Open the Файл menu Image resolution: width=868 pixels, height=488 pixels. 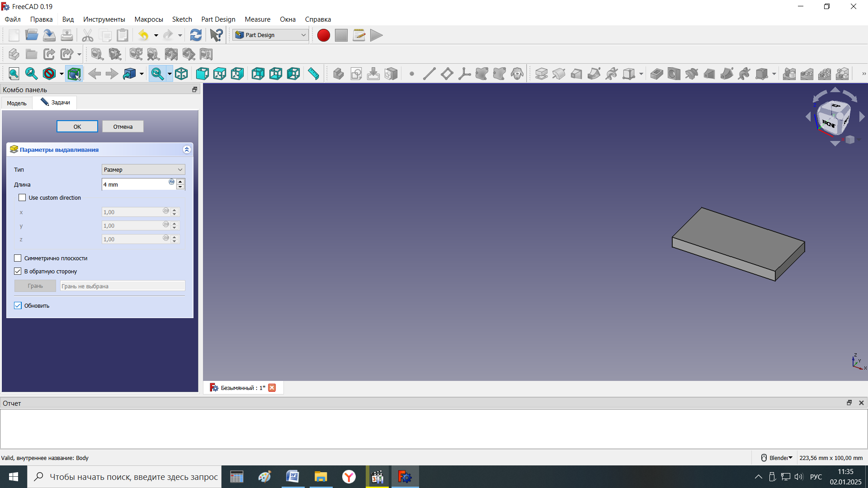[x=13, y=19]
